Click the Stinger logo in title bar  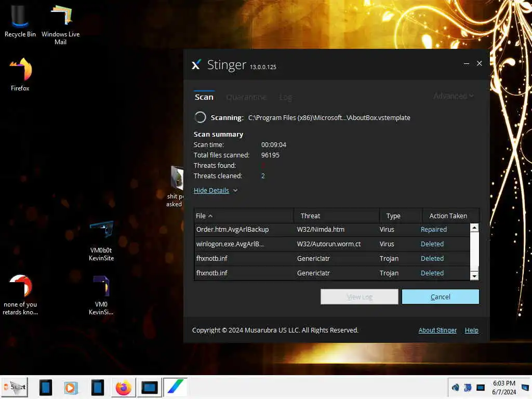pos(196,64)
